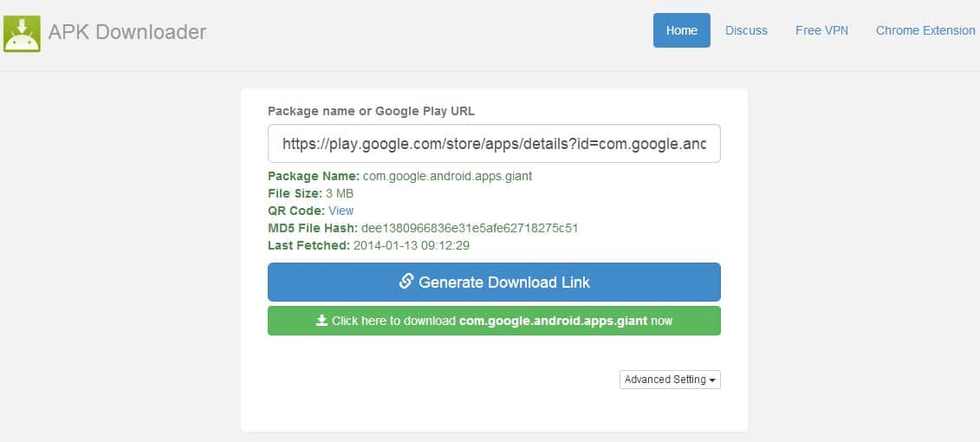This screenshot has width=980, height=442.
Task: Click the APK Downloader brand title text
Action: [x=127, y=32]
